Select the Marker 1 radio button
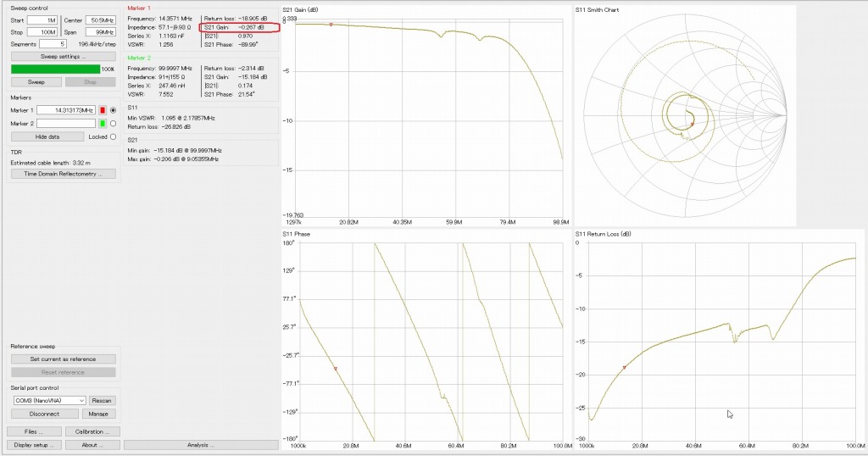868x456 pixels. click(x=113, y=110)
